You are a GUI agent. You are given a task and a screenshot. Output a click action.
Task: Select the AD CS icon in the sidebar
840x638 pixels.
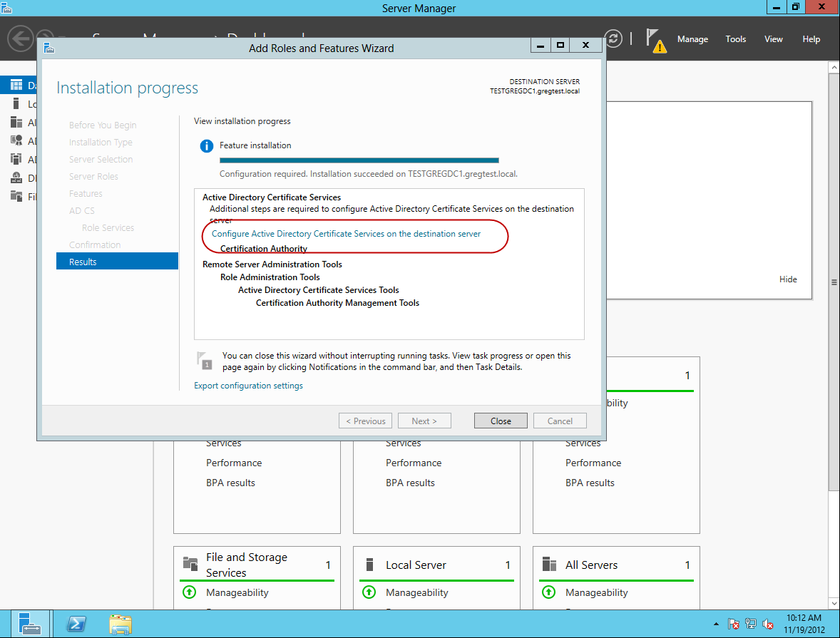(16, 141)
